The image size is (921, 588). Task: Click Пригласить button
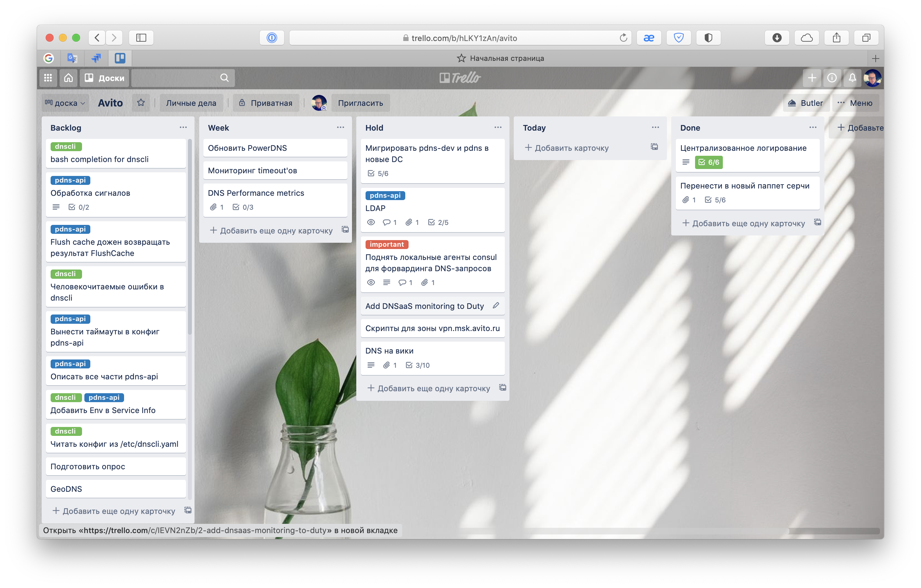pyautogui.click(x=360, y=103)
